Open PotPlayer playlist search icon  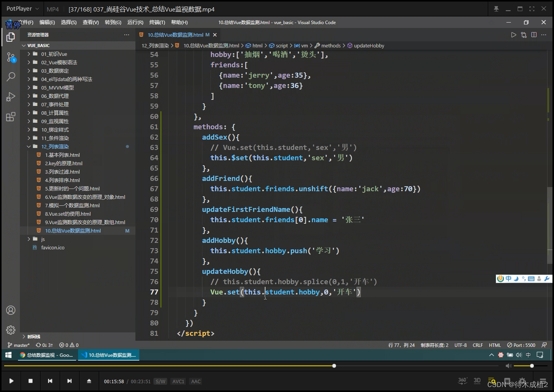point(492,381)
